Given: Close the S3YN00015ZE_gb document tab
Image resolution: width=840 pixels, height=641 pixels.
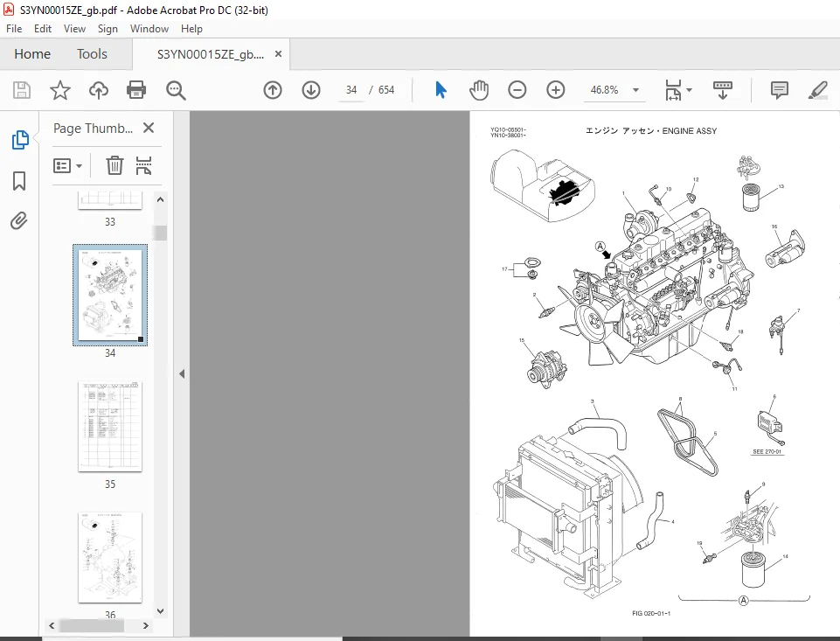Looking at the screenshot, I should (x=278, y=54).
